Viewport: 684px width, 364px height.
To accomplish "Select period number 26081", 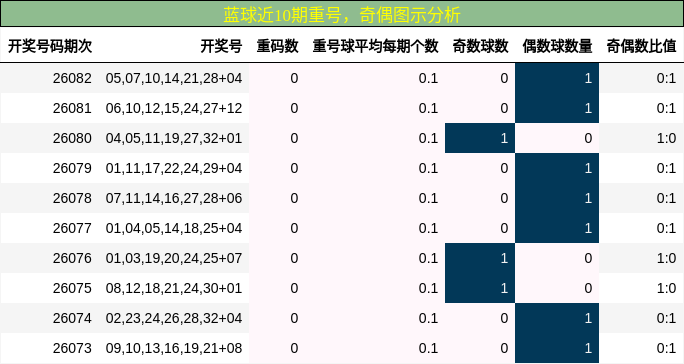I will click(72, 108).
